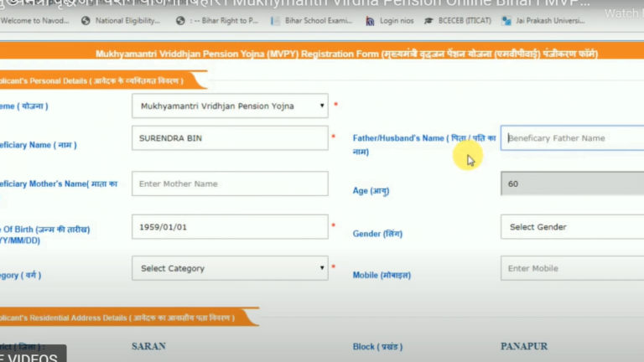Click the MORE VIDEOS overlay button
This screenshot has height=362, width=644.
[32, 355]
